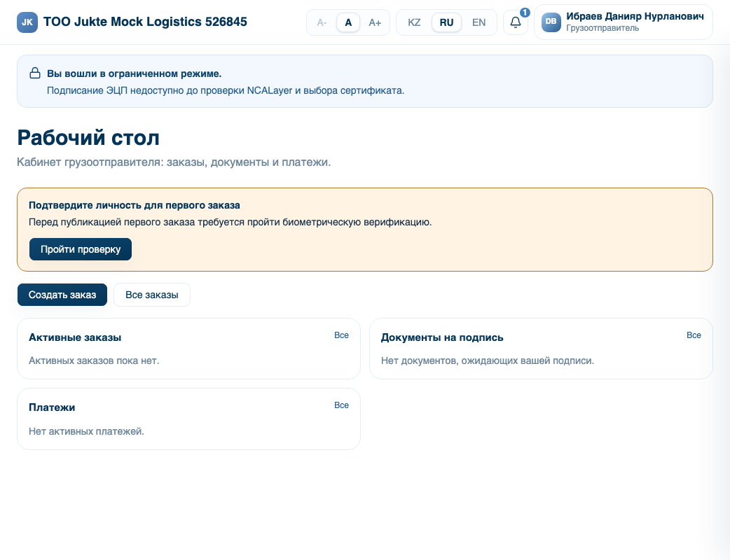Switch language to KZ
Viewport: 730px width, 560px height.
point(414,22)
